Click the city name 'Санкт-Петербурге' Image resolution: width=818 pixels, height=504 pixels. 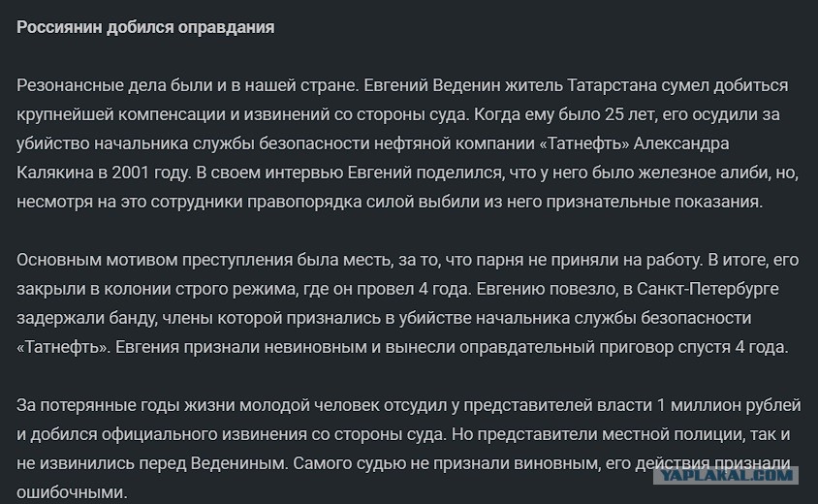click(x=708, y=289)
